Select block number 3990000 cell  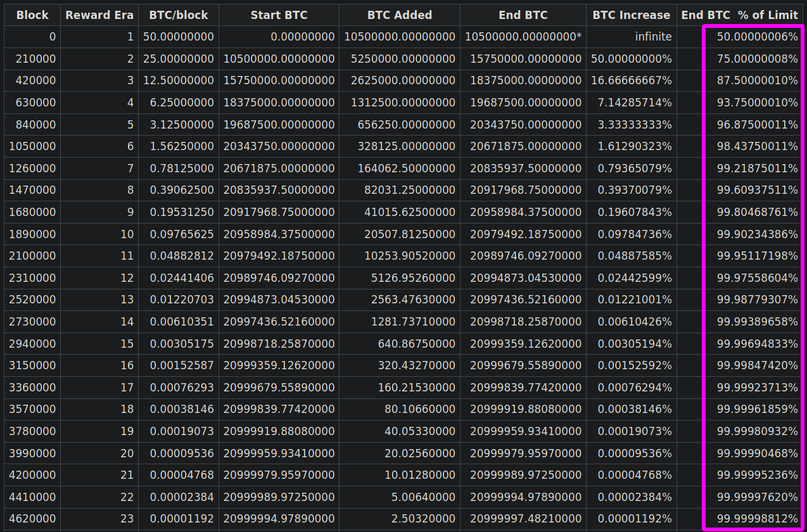click(32, 453)
